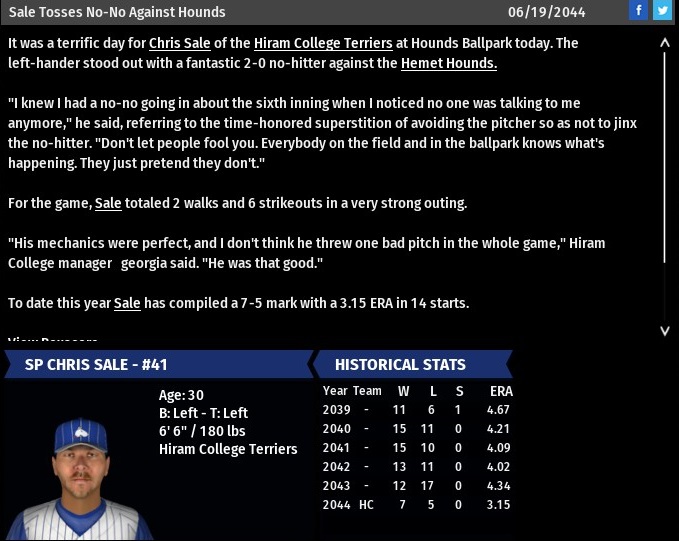Click the 06/19/2044 article date
Viewport: 679px width, 541px height.
[x=545, y=12]
